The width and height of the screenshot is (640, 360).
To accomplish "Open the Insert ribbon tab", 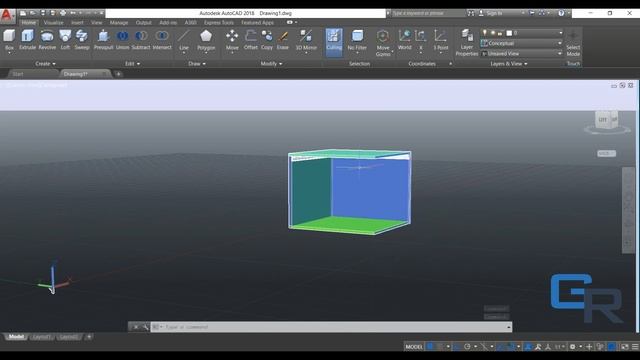I will [x=77, y=22].
